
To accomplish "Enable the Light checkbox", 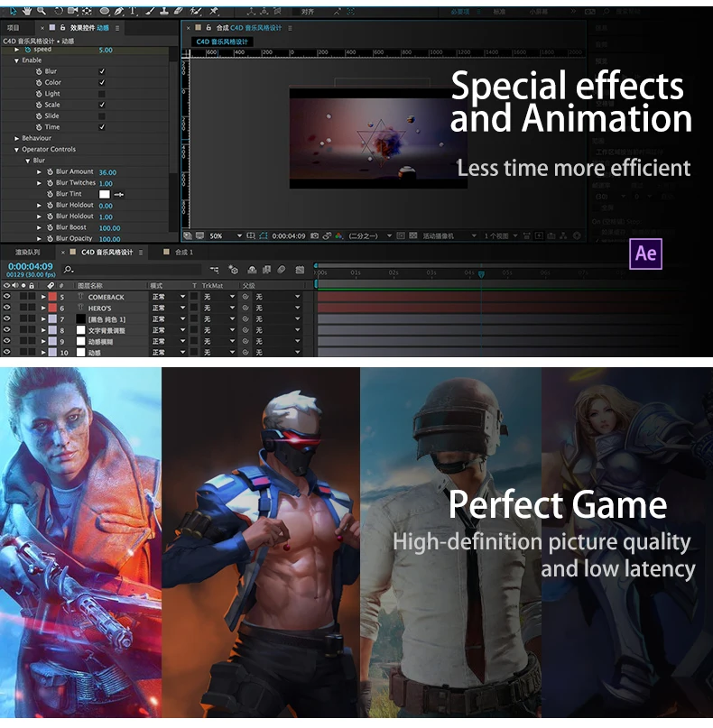I will coord(102,94).
